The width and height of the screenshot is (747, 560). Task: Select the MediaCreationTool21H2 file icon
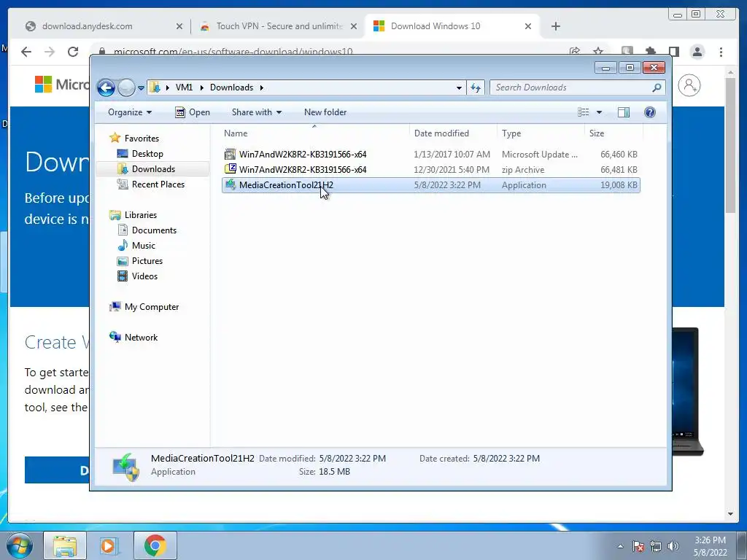(x=230, y=184)
